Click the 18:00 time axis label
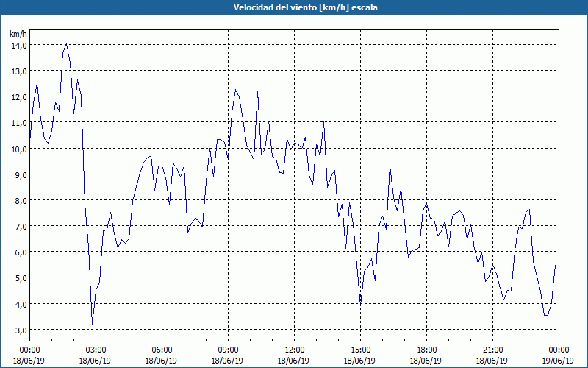Screen dimensions: 588x368 [x=426, y=350]
